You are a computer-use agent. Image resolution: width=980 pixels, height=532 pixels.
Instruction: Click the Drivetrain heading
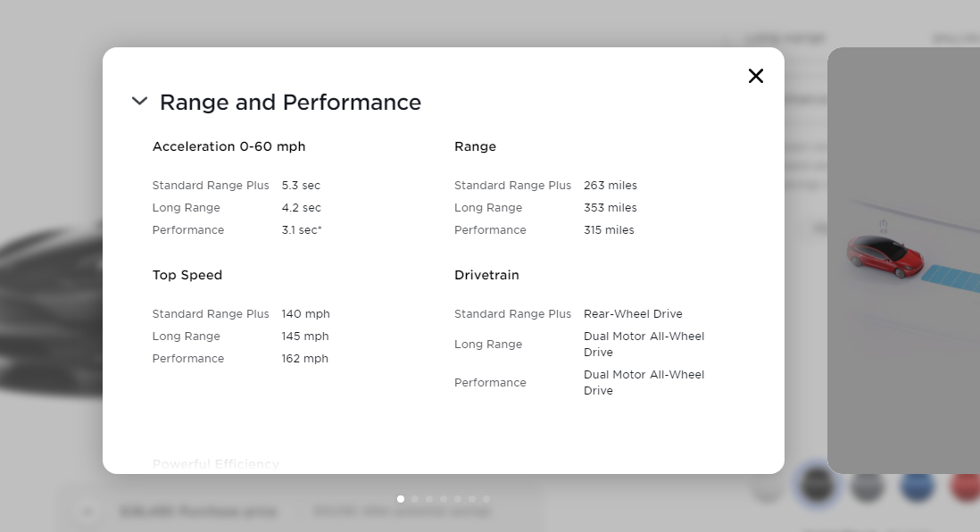click(486, 275)
